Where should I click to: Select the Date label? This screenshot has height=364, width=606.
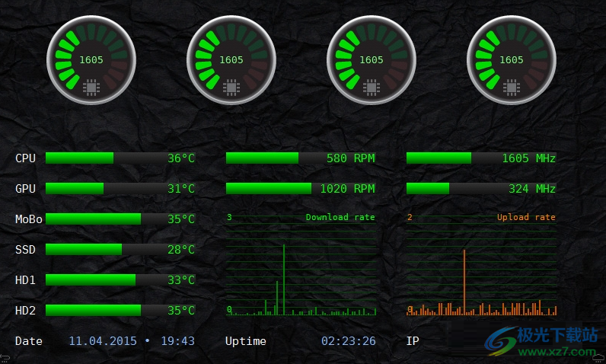point(29,341)
